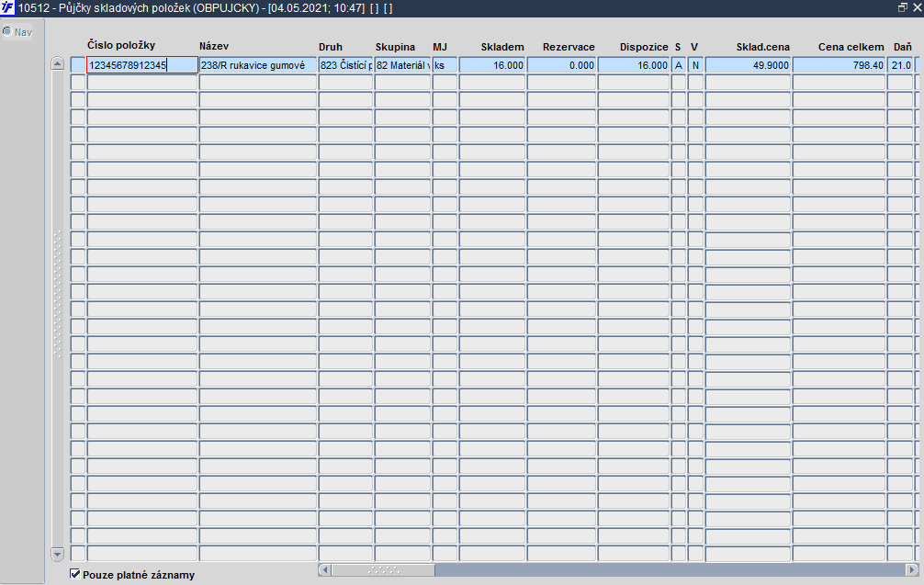Select the Nav radio button
924x585 pixels.
click(x=7, y=31)
